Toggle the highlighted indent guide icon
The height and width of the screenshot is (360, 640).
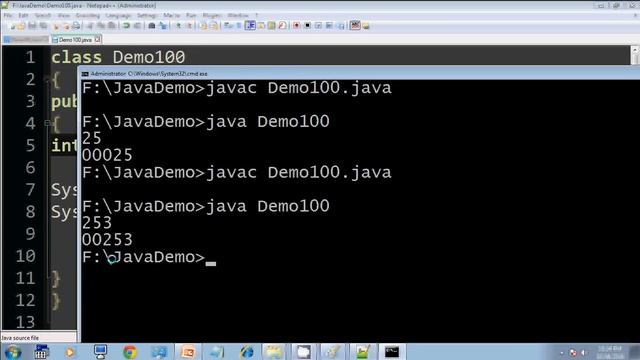(x=250, y=26)
